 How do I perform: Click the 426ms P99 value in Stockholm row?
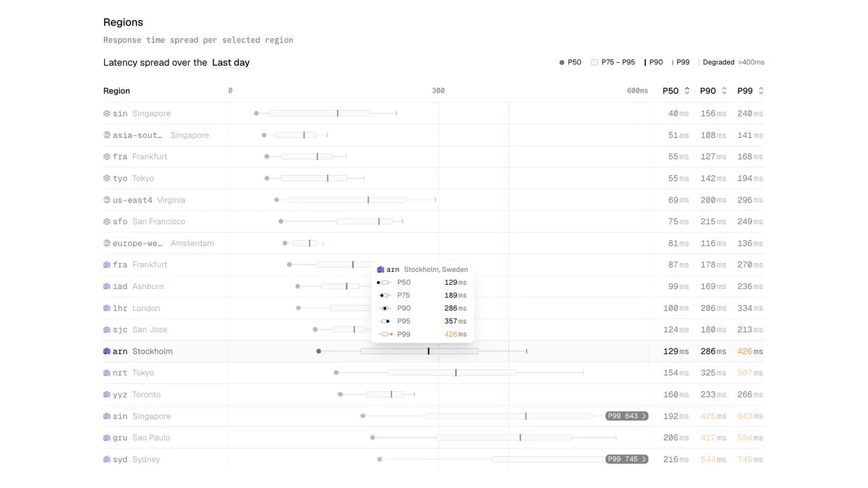750,351
